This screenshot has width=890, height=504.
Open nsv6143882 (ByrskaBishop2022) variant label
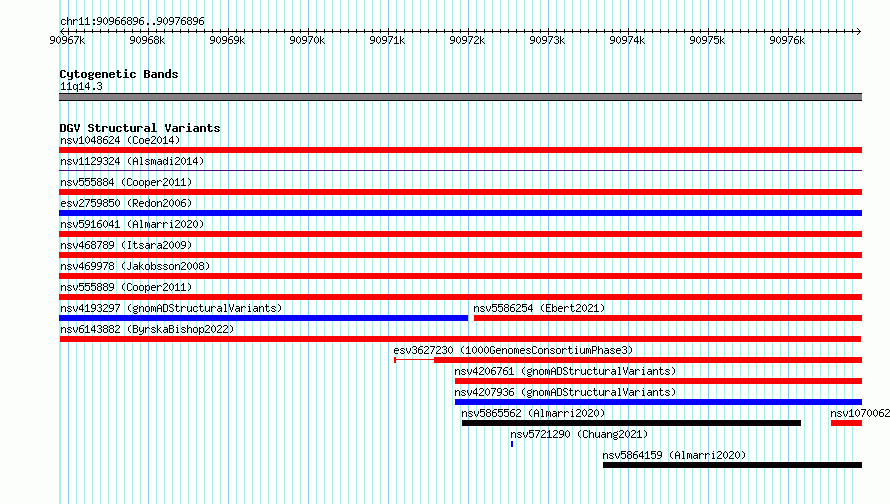click(x=147, y=329)
